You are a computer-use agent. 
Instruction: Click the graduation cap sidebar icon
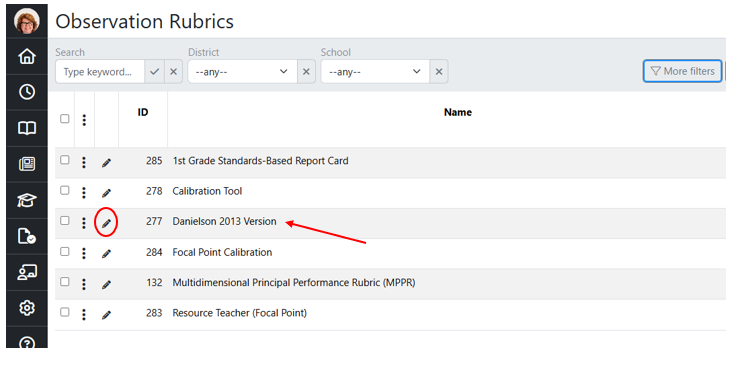(27, 200)
